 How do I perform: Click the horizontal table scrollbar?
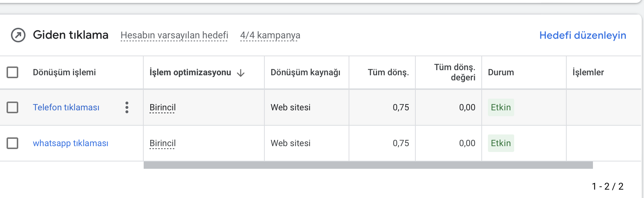pyautogui.click(x=368, y=165)
